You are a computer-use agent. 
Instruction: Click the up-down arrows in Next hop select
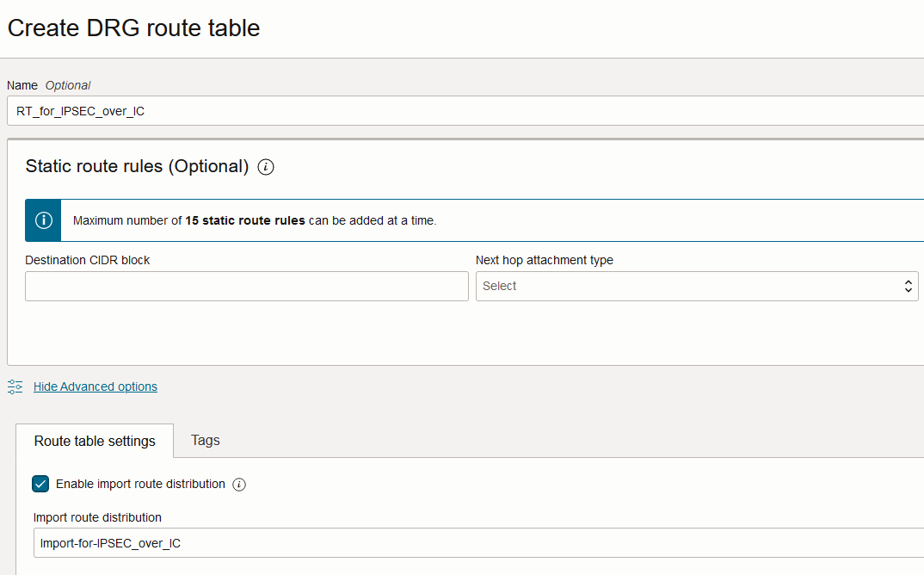908,287
